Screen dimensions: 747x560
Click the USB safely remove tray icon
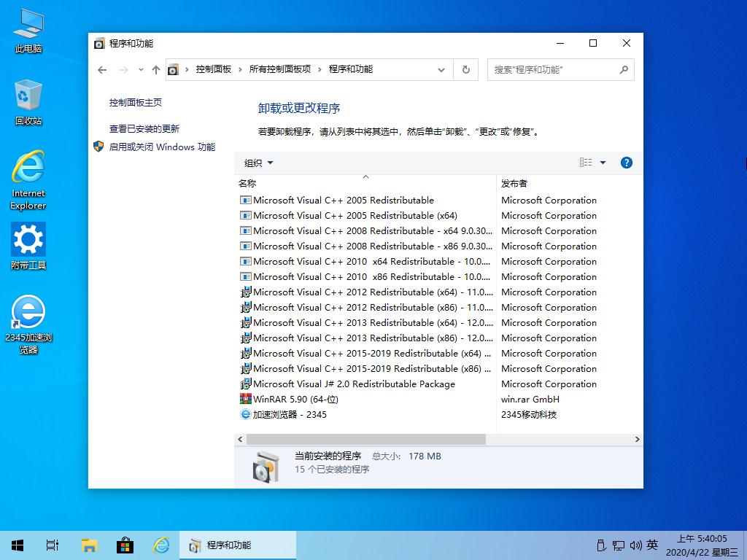(x=601, y=545)
